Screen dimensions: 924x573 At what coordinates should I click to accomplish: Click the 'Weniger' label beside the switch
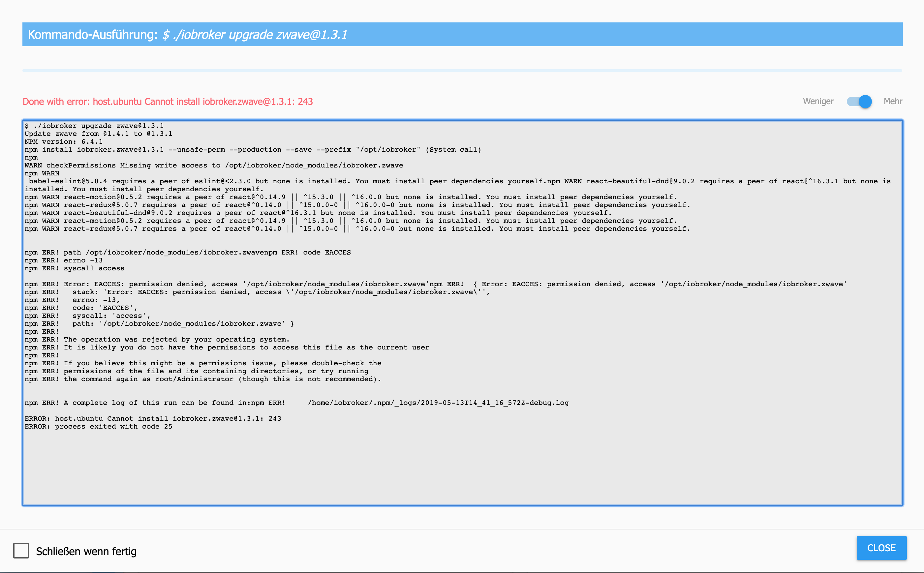pos(818,102)
